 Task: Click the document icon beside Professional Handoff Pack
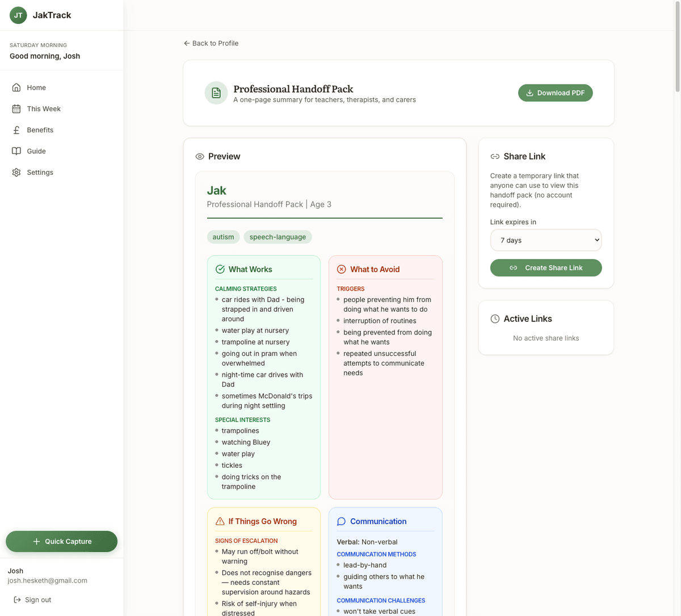tap(216, 93)
